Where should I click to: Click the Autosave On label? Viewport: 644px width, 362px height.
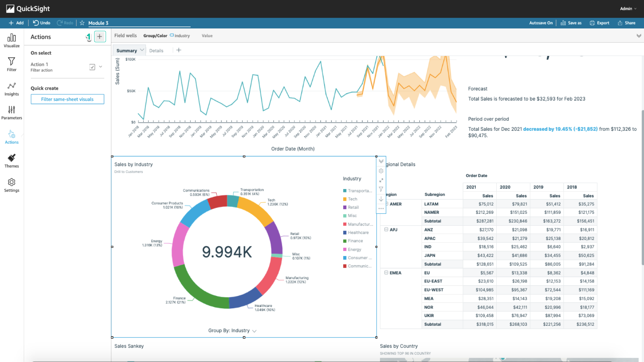541,23
